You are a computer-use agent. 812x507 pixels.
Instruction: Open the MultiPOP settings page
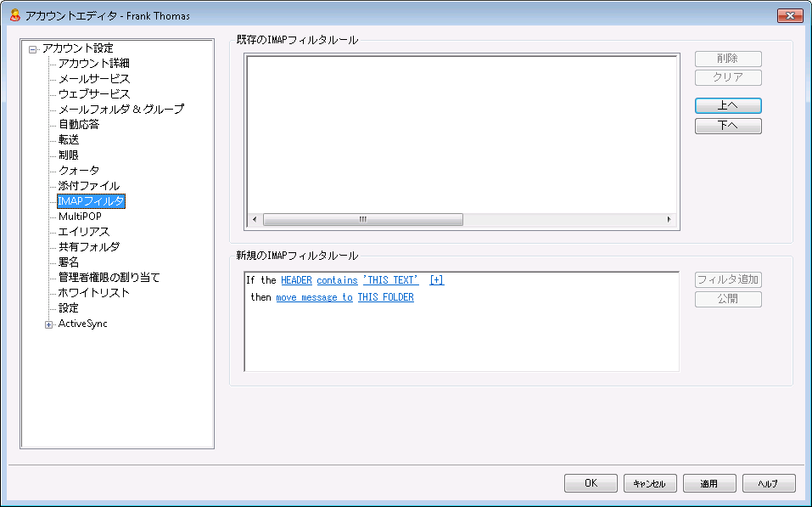80,217
